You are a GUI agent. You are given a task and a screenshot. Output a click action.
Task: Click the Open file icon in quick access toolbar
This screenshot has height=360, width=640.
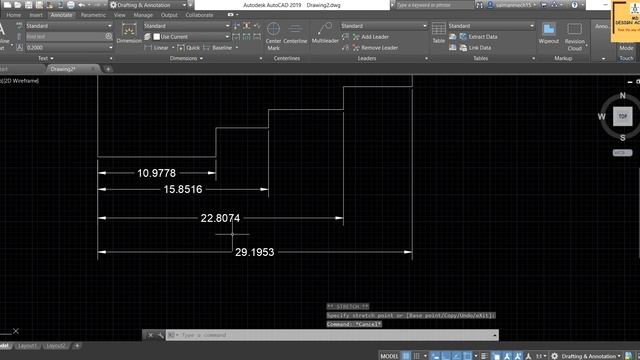click(x=18, y=5)
